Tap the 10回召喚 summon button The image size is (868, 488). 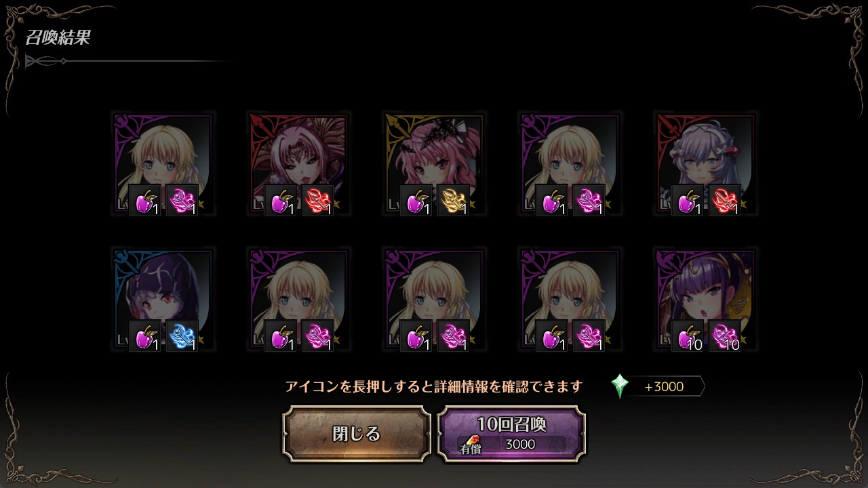pyautogui.click(x=511, y=434)
